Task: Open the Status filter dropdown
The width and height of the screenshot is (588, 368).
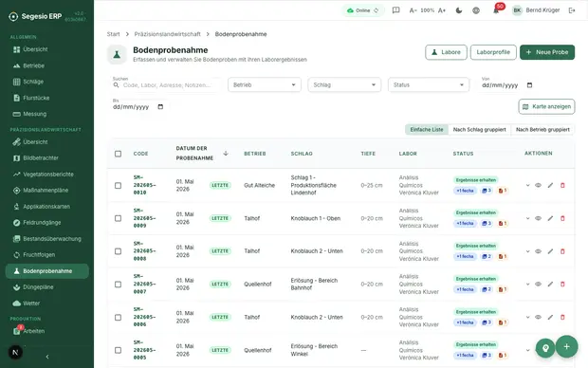Action: 429,84
